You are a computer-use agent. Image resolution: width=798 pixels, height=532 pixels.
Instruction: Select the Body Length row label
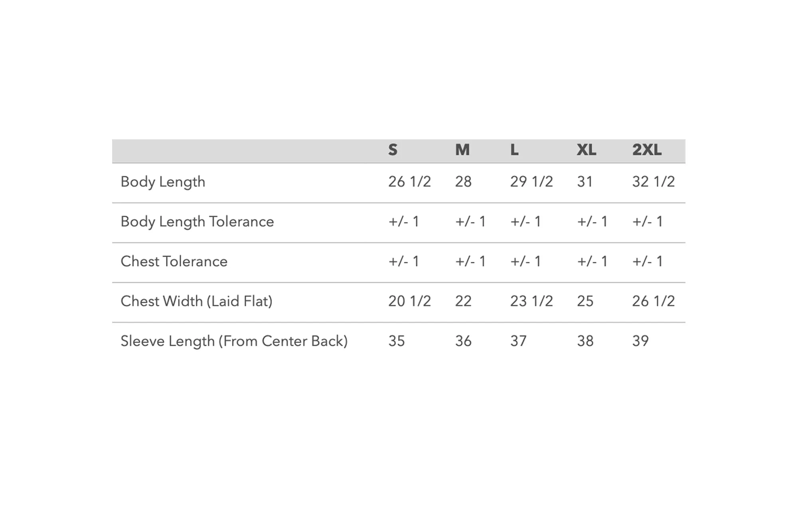click(163, 182)
